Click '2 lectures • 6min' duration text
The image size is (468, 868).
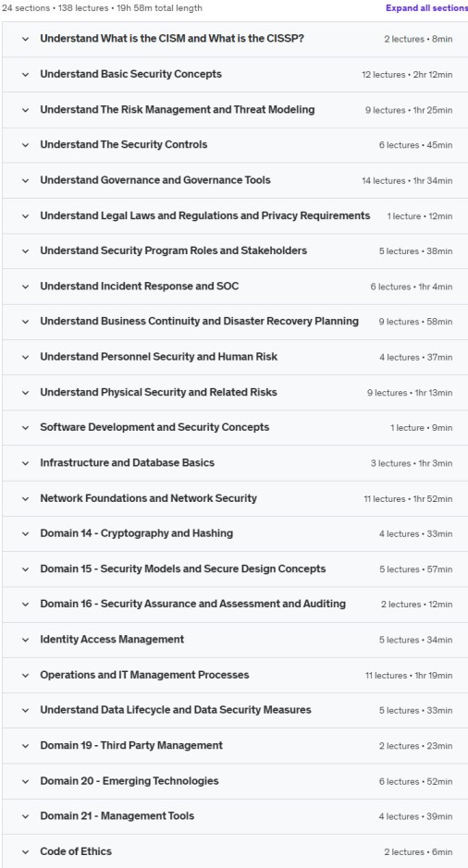(418, 852)
